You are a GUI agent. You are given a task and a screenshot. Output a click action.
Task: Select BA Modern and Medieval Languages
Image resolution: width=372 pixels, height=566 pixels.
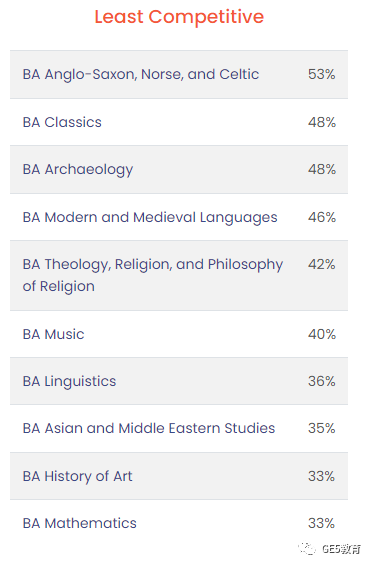(150, 218)
